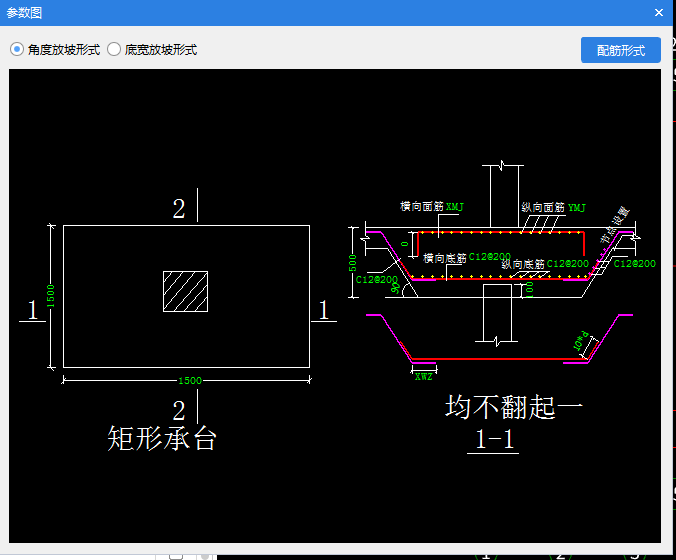Image resolution: width=676 pixels, height=560 pixels.
Task: Click the XMJ 横向面筋 parameter
Action: tap(455, 207)
